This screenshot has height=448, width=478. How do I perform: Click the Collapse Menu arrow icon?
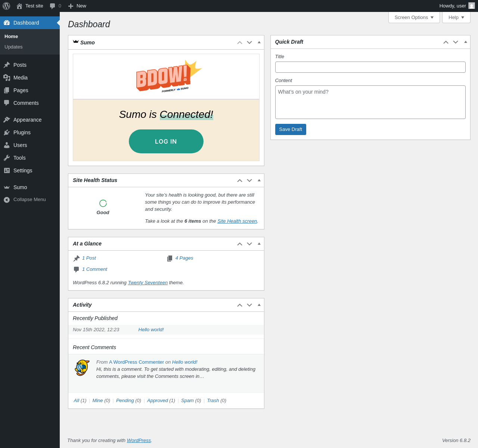[x=7, y=200]
